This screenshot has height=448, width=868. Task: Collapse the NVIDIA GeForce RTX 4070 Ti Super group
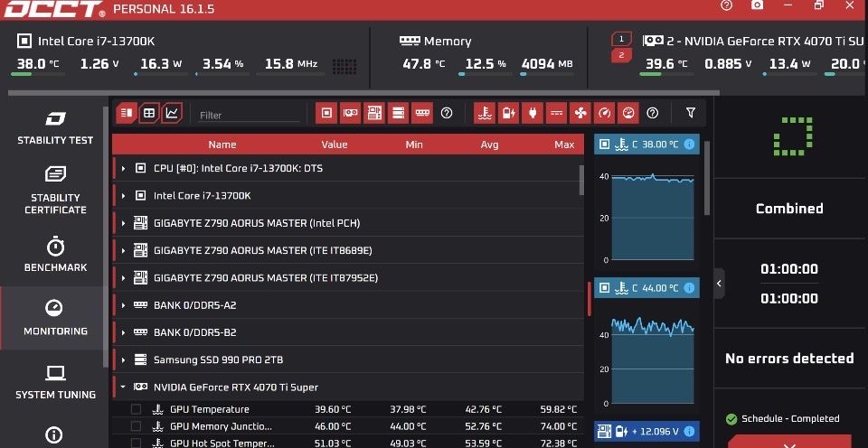[x=123, y=387]
